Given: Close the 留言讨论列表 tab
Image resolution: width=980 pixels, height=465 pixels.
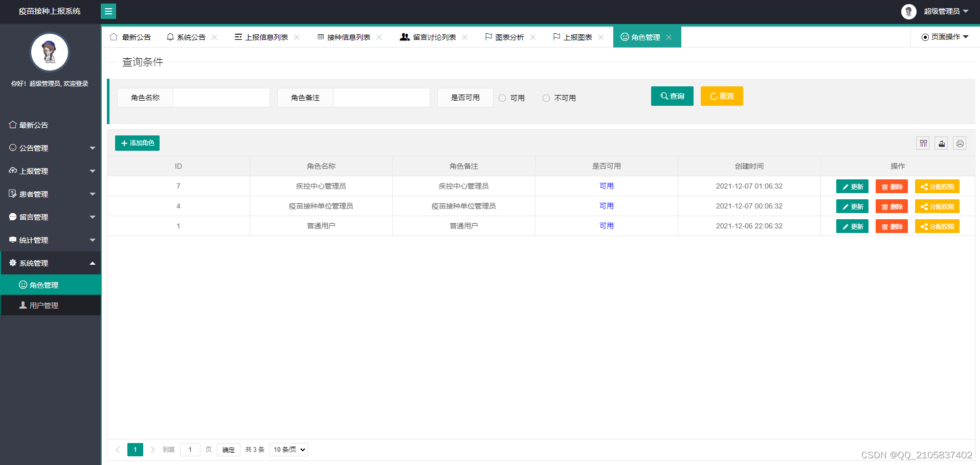Looking at the screenshot, I should [465, 37].
